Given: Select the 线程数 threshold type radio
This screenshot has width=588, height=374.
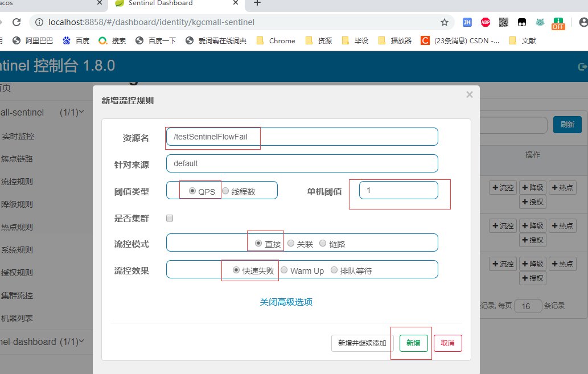Looking at the screenshot, I should coord(226,191).
